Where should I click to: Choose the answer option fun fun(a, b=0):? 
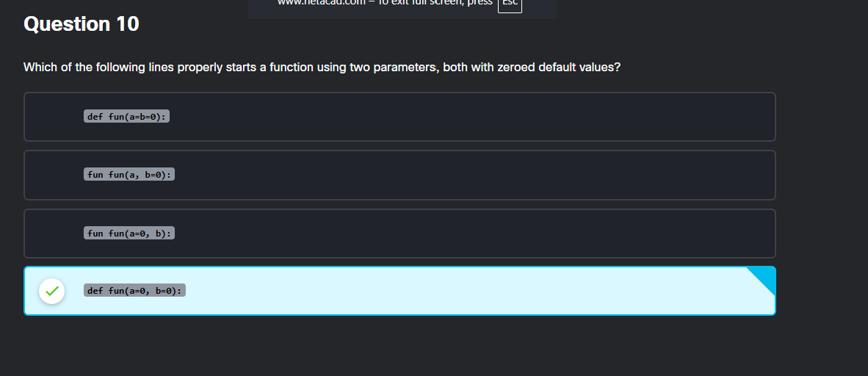point(399,175)
